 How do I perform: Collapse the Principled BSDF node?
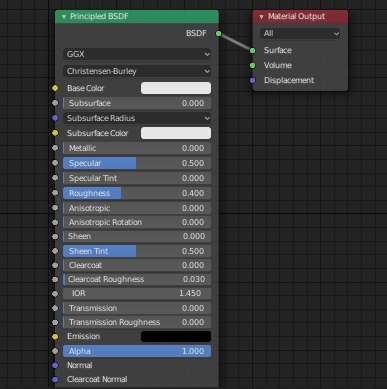[x=64, y=17]
